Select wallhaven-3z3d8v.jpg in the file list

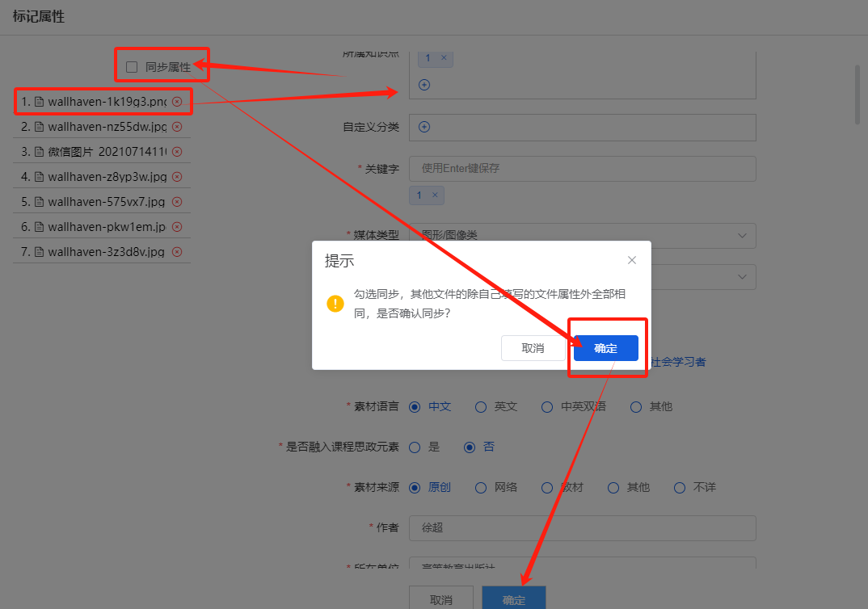pyautogui.click(x=105, y=252)
